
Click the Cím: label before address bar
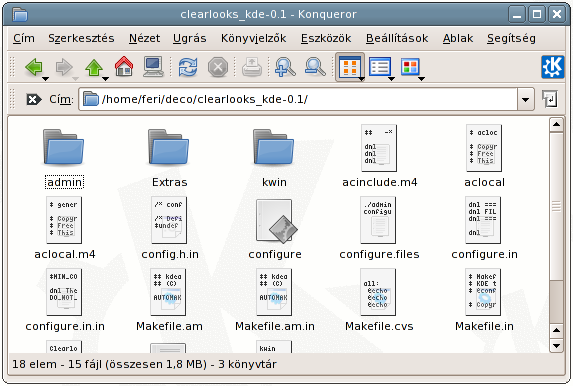pyautogui.click(x=61, y=99)
